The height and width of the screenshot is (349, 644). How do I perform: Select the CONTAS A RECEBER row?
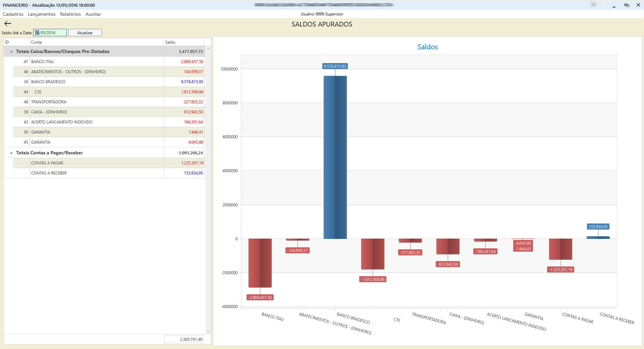tap(109, 173)
